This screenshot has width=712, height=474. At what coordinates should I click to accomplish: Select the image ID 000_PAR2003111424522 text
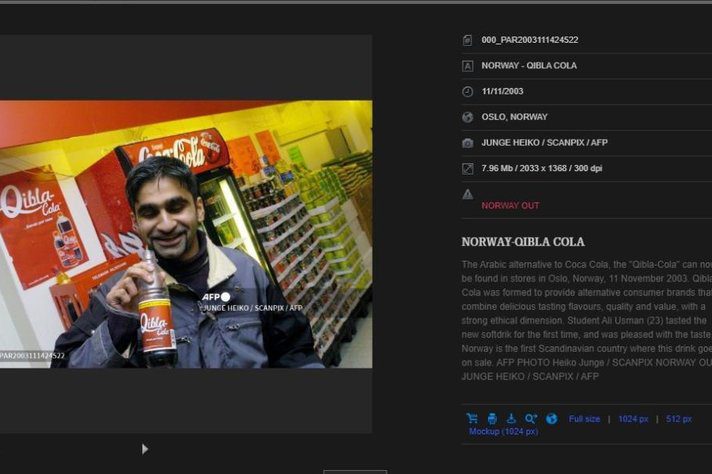coord(530,40)
